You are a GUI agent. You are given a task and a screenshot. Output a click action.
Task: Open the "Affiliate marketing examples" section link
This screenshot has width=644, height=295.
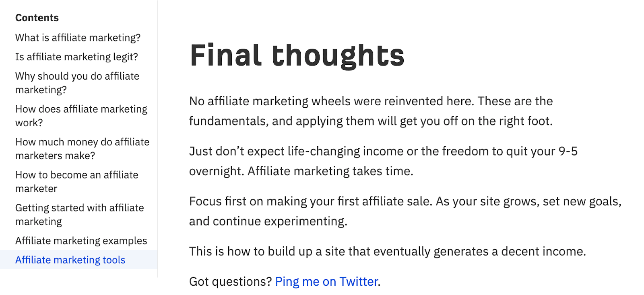[81, 241]
